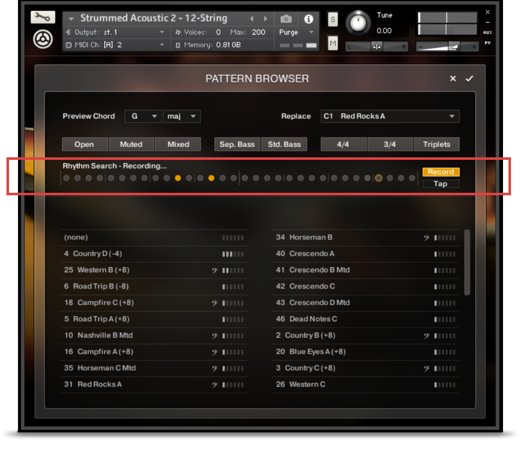
Task: Select pattern 2 Country B (+8)
Action: [x=366, y=335]
